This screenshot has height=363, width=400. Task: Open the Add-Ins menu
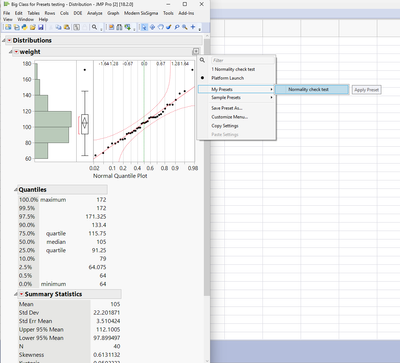pyautogui.click(x=186, y=13)
